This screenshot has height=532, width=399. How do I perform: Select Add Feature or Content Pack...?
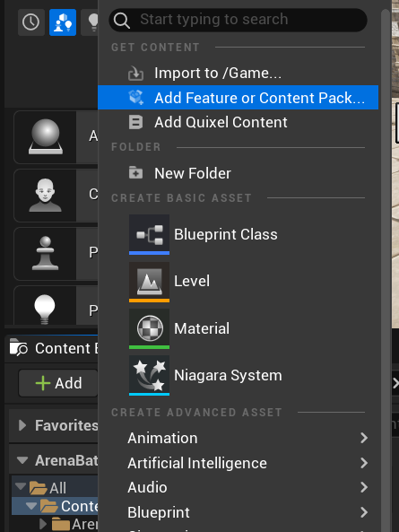[x=238, y=98]
